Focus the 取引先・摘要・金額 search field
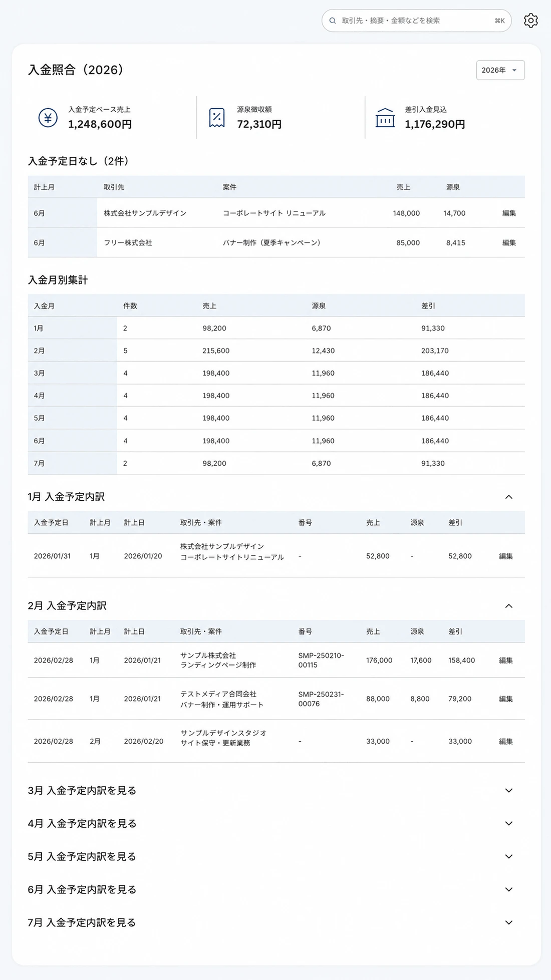This screenshot has width=551, height=980. coord(416,21)
